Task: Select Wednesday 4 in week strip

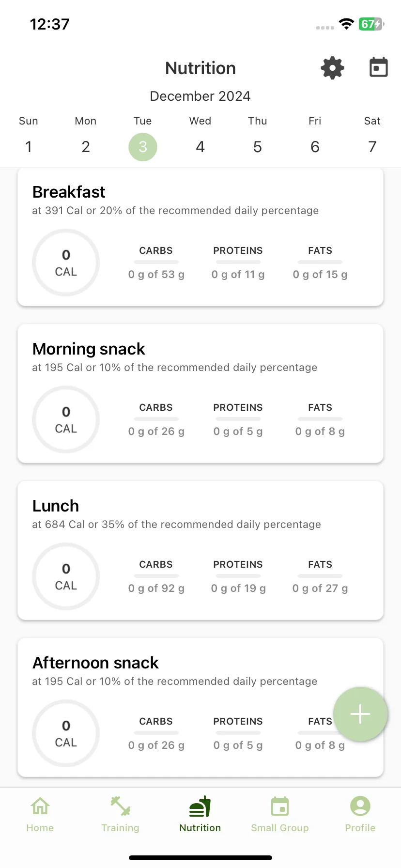Action: [200, 147]
